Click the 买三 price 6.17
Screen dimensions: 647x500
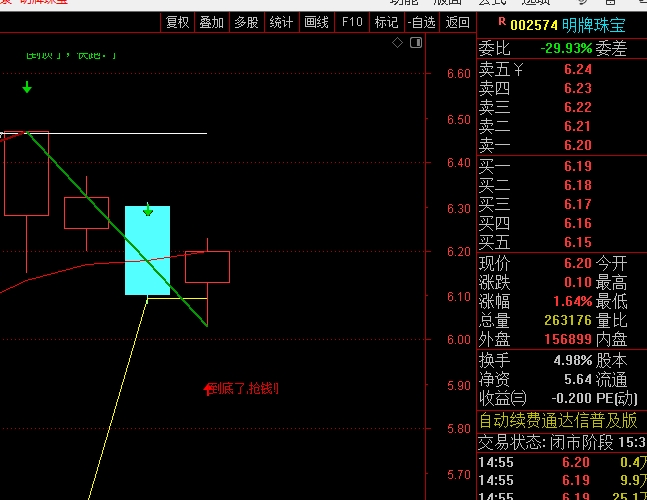tap(578, 204)
